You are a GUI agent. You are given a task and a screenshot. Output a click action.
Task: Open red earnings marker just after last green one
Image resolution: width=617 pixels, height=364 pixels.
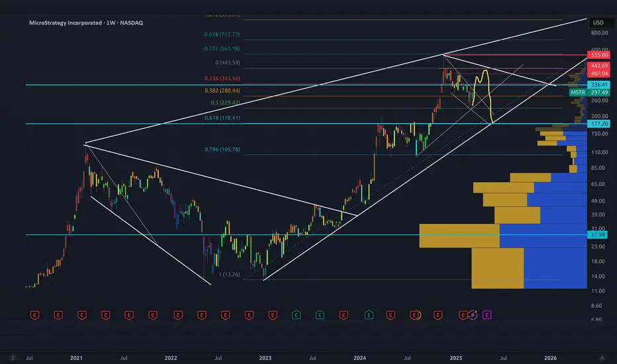point(391,315)
